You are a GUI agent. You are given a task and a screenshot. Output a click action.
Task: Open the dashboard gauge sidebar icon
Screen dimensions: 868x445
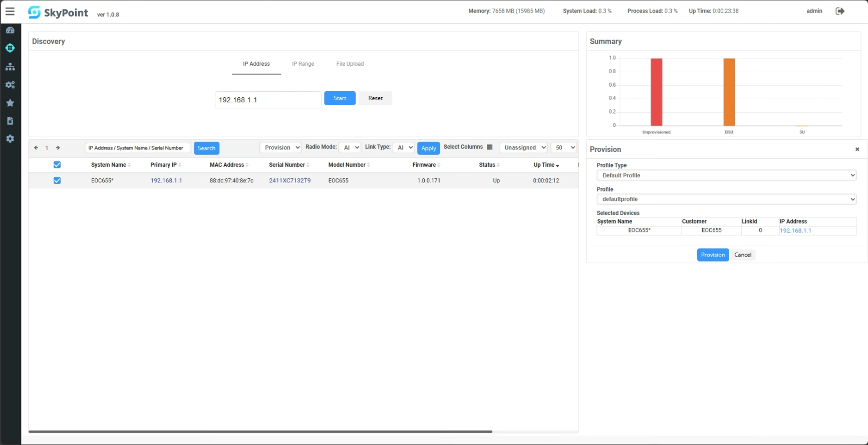coord(10,30)
